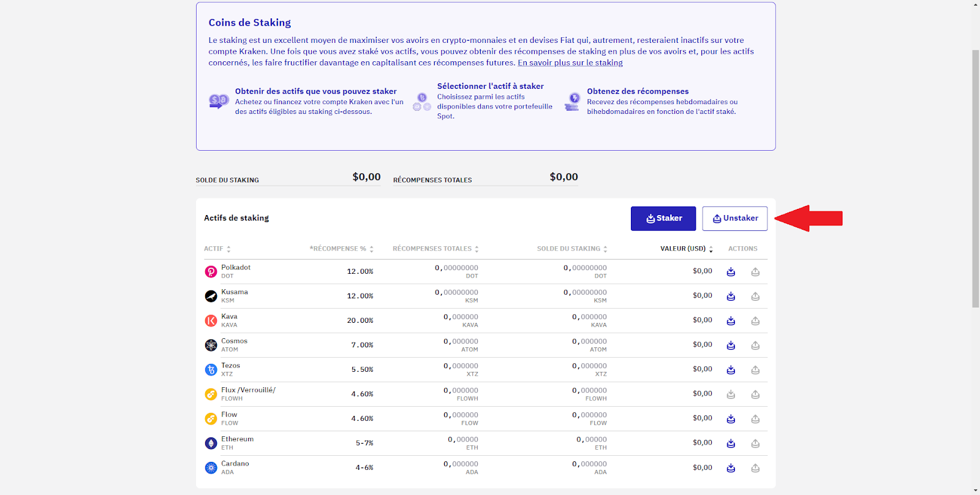980x495 pixels.
Task: Click the scrollbar down arrow
Action: pos(976,490)
